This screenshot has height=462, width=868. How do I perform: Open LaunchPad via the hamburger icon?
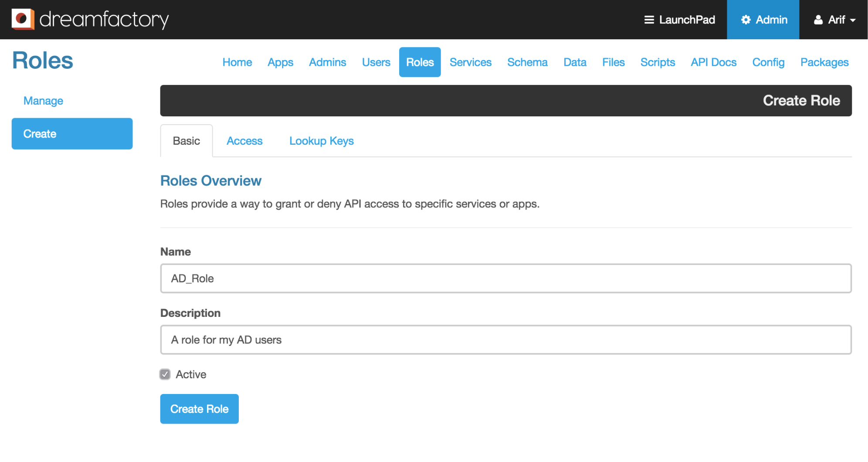click(x=649, y=20)
